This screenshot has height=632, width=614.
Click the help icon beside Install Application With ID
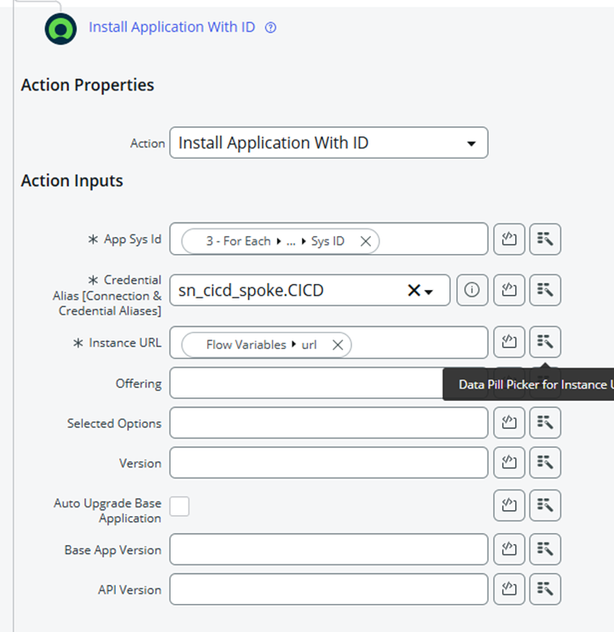[270, 28]
